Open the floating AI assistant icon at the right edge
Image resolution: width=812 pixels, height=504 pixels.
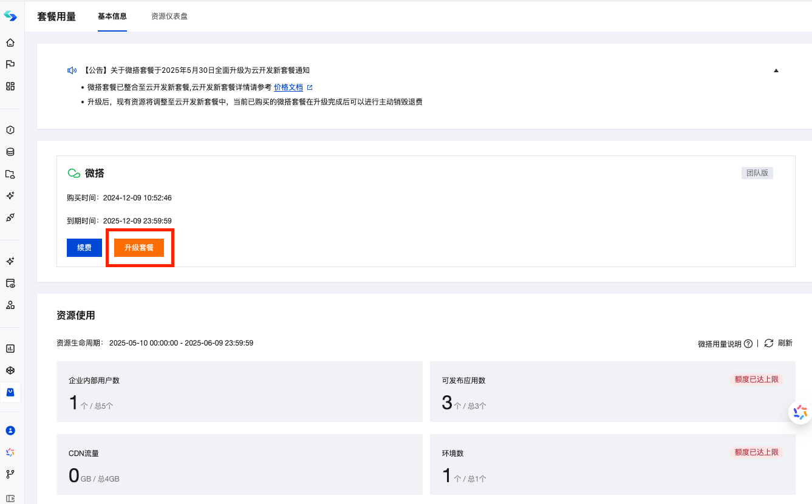tap(800, 412)
